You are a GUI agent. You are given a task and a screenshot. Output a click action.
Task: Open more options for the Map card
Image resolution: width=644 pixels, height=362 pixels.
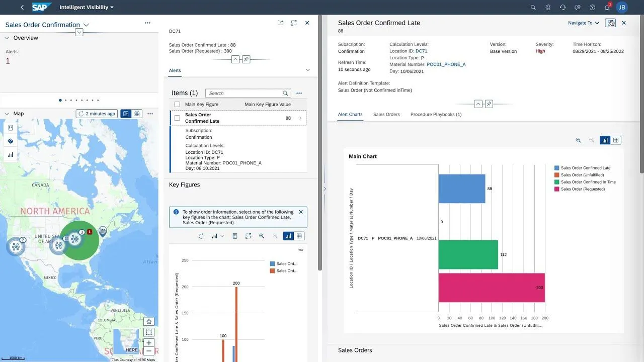click(x=150, y=114)
